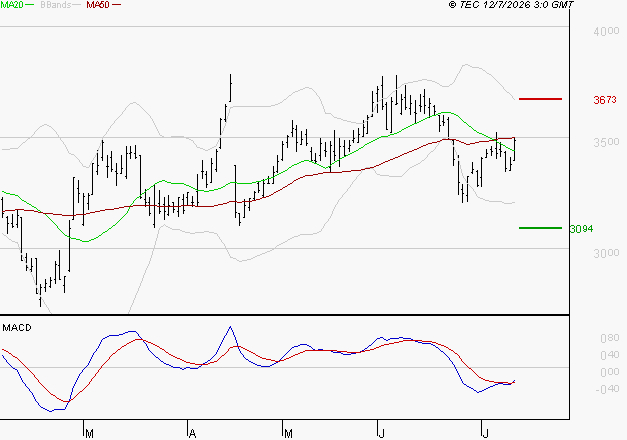627x440 pixels.
Task: Click the 3500 price axis label
Action: pos(606,142)
